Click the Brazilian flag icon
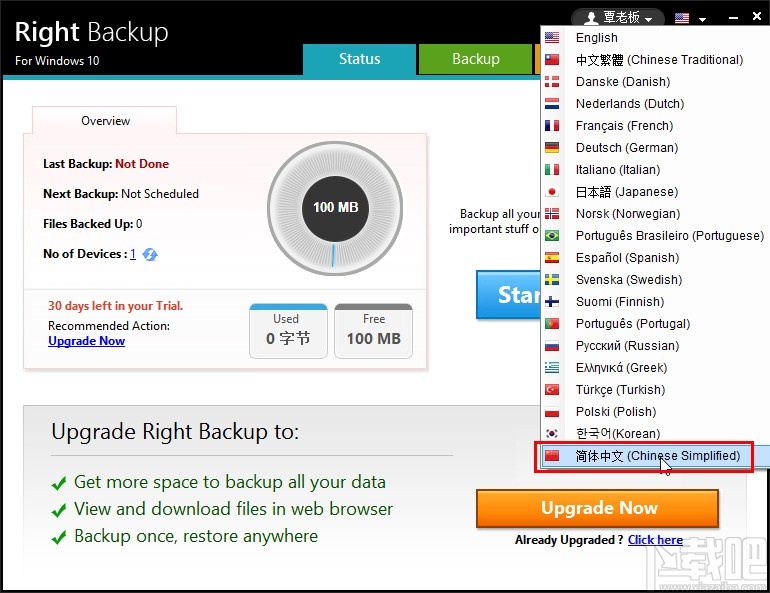Image resolution: width=770 pixels, height=593 pixels. pos(552,236)
